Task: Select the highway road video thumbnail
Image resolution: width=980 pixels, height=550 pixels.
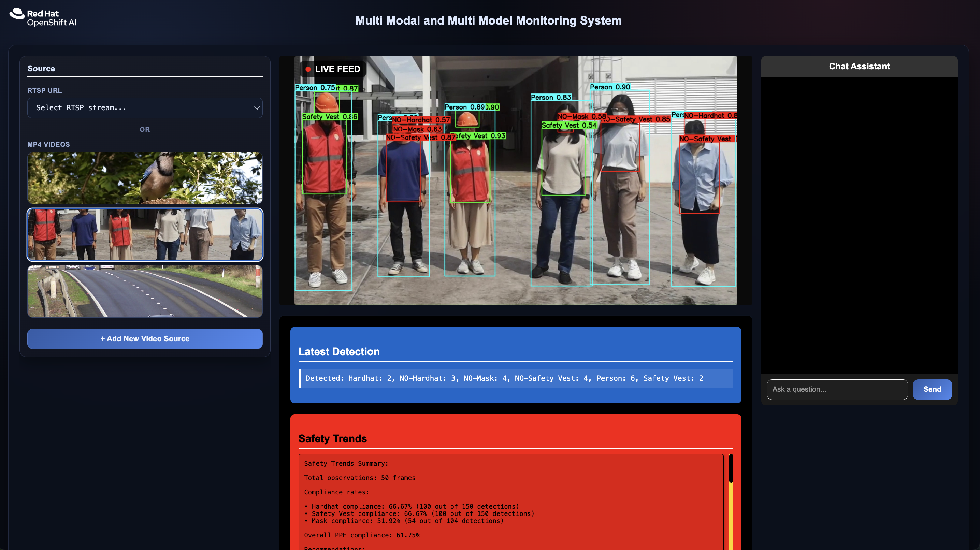Action: (145, 291)
